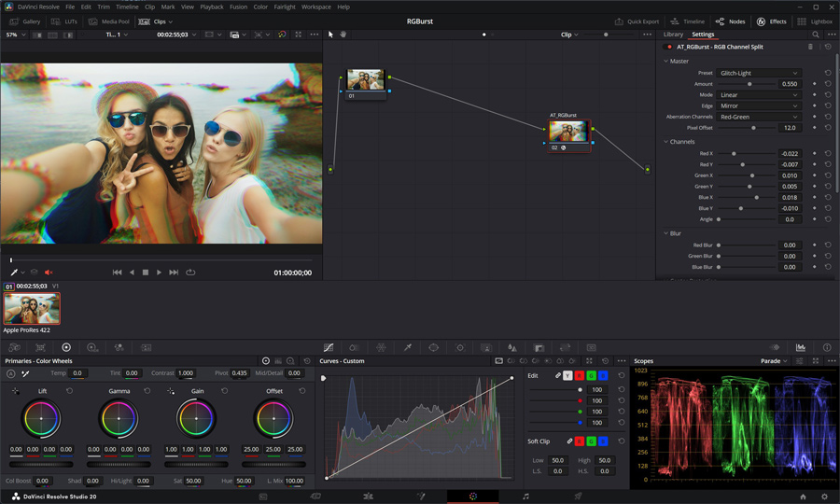Select clip 01 thumbnail in timeline

32,309
